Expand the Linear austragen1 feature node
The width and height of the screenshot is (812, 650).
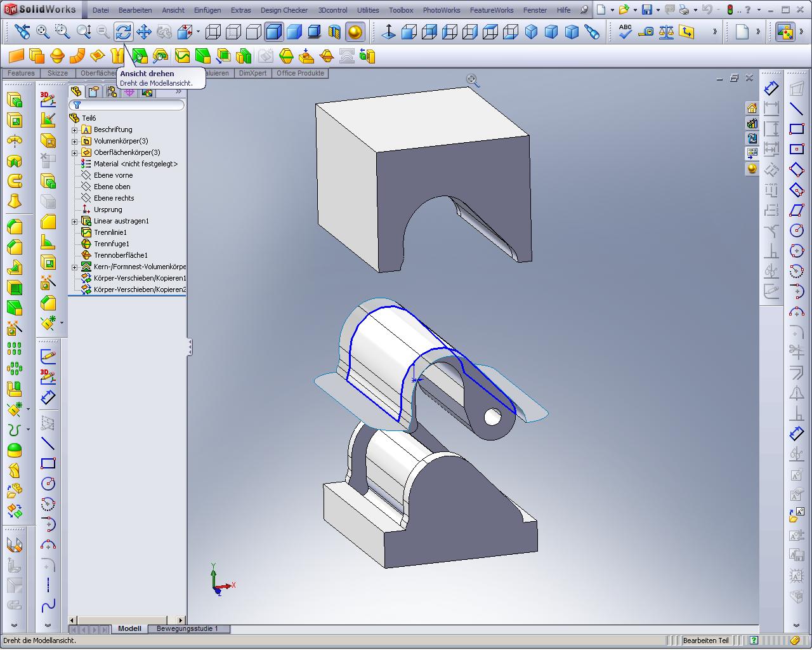click(74, 221)
